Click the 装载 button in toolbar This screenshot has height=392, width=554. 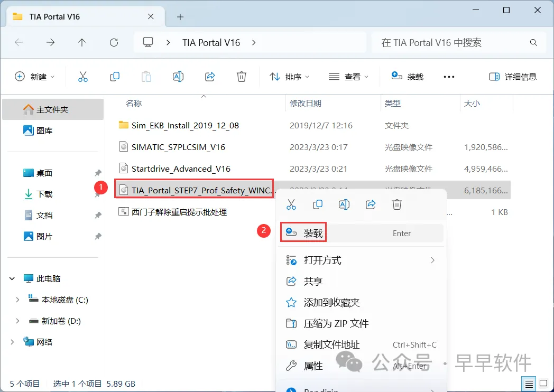(408, 77)
